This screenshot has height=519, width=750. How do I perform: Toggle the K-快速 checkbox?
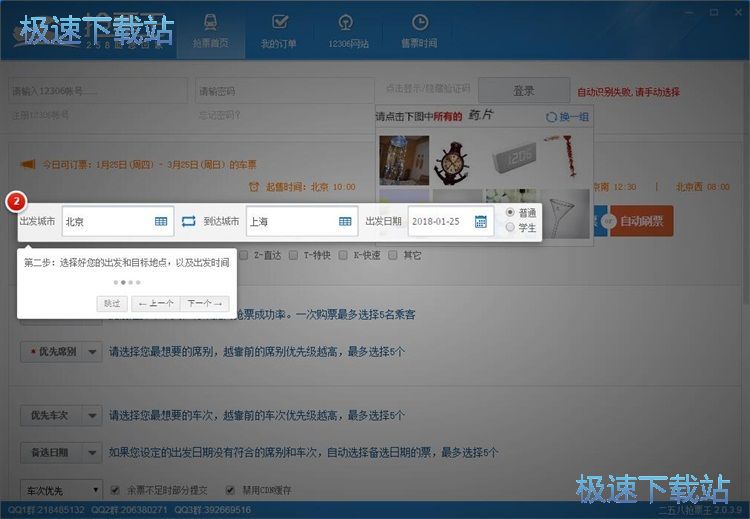click(x=343, y=255)
